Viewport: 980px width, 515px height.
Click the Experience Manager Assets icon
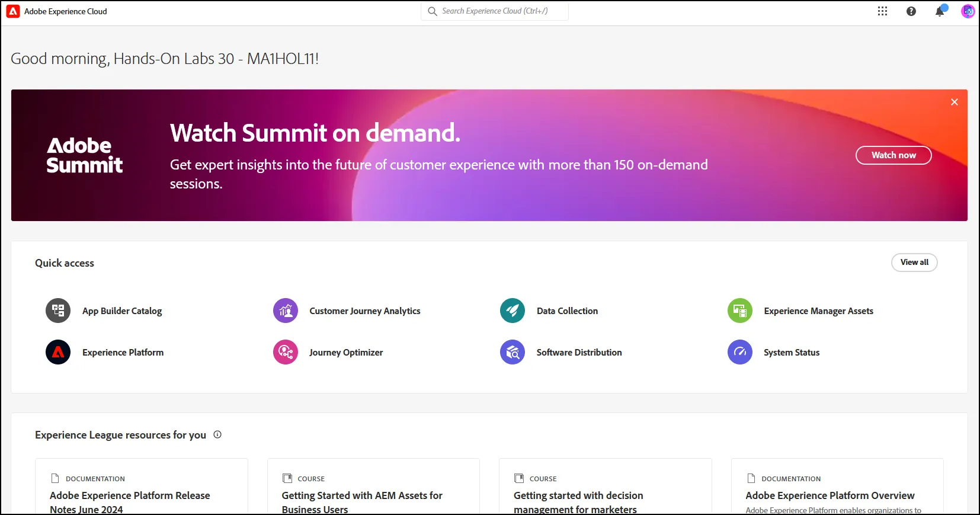pos(740,311)
